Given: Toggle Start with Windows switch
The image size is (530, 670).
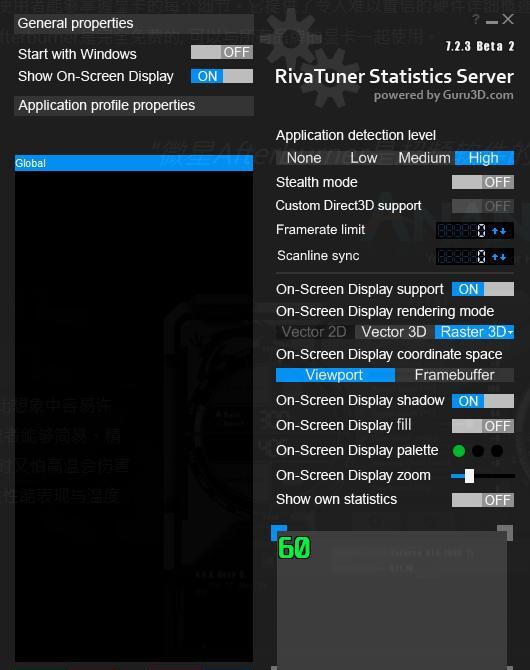Looking at the screenshot, I should click(222, 53).
